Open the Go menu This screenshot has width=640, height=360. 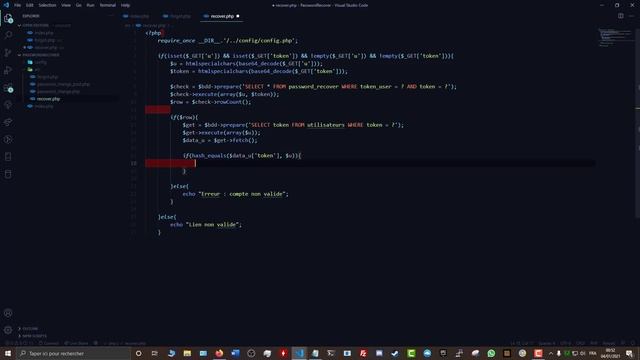[x=79, y=5]
